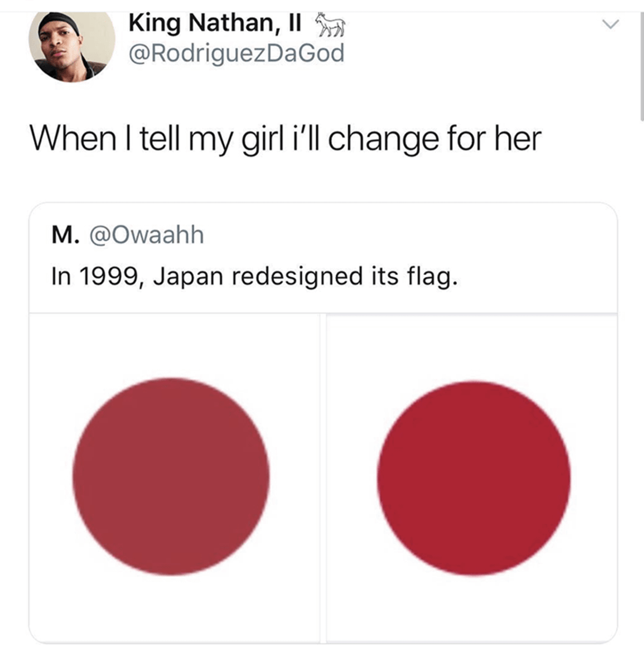644x655 pixels.
Task: Pick the darker muted red circle
Action: pyautogui.click(x=171, y=476)
